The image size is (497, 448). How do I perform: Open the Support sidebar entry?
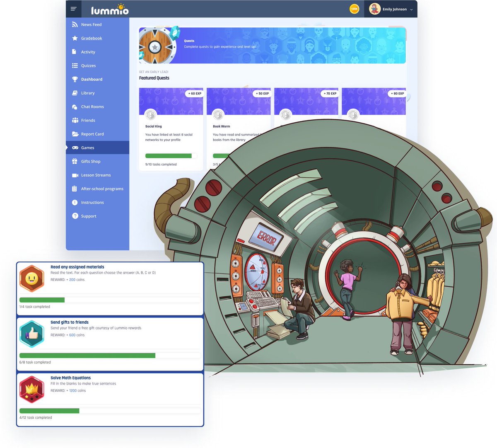97,216
